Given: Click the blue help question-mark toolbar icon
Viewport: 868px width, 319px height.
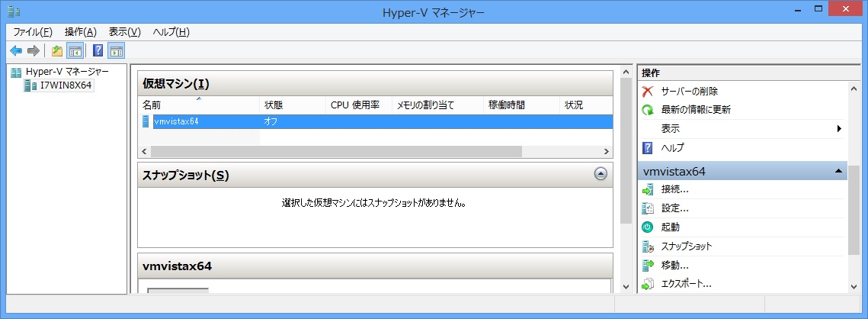Looking at the screenshot, I should 98,51.
